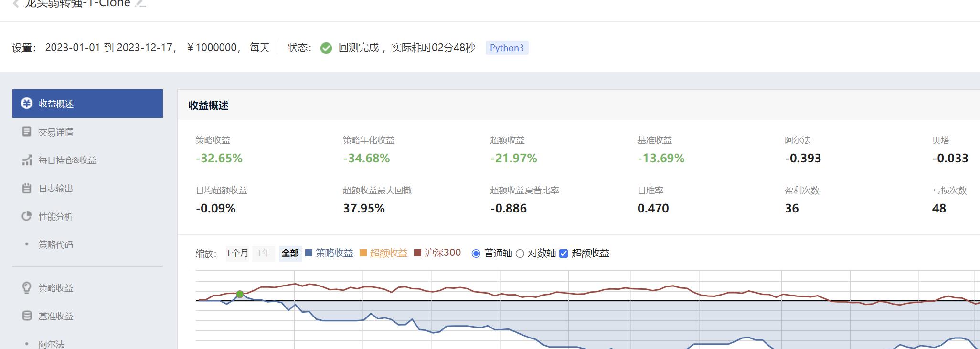Click the 性能分析 pie chart icon
980x349 pixels.
27,216
